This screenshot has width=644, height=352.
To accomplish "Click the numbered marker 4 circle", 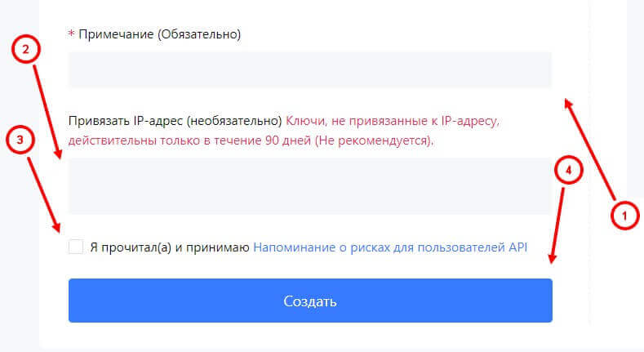I will click(570, 171).
